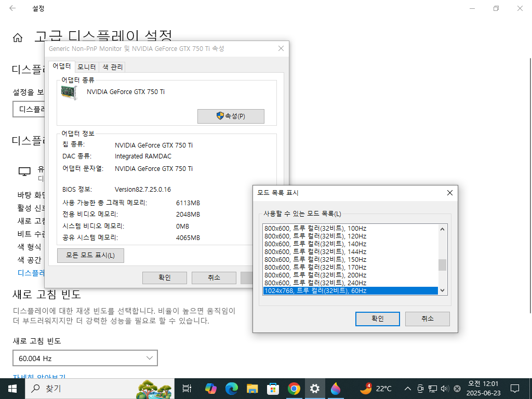Click the X circle tray icon
532x399 pixels.
(457, 389)
